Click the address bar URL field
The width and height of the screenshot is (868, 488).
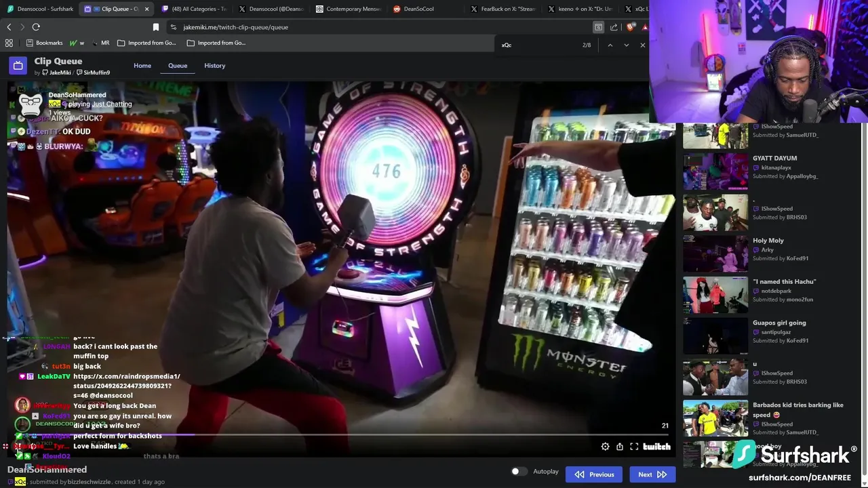pos(380,27)
